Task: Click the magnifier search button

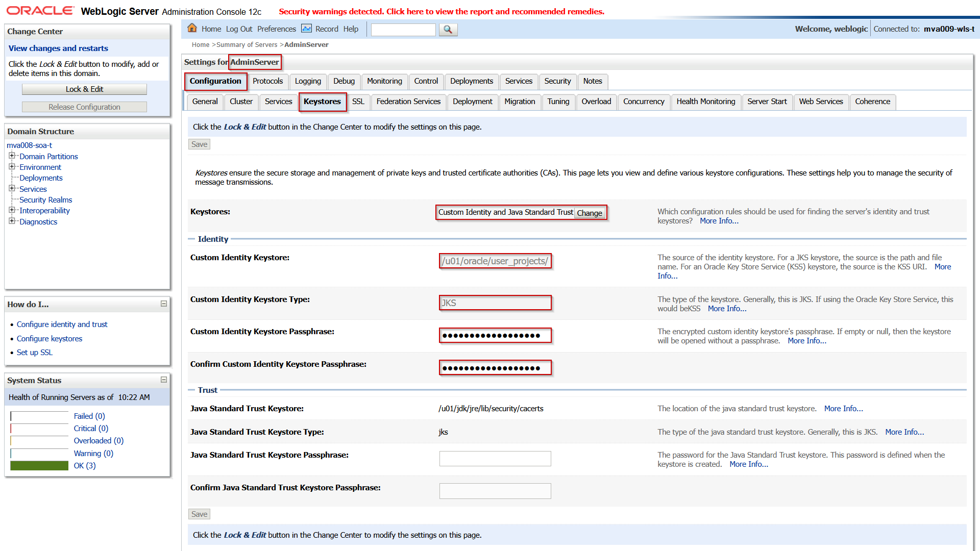Action: pyautogui.click(x=448, y=30)
